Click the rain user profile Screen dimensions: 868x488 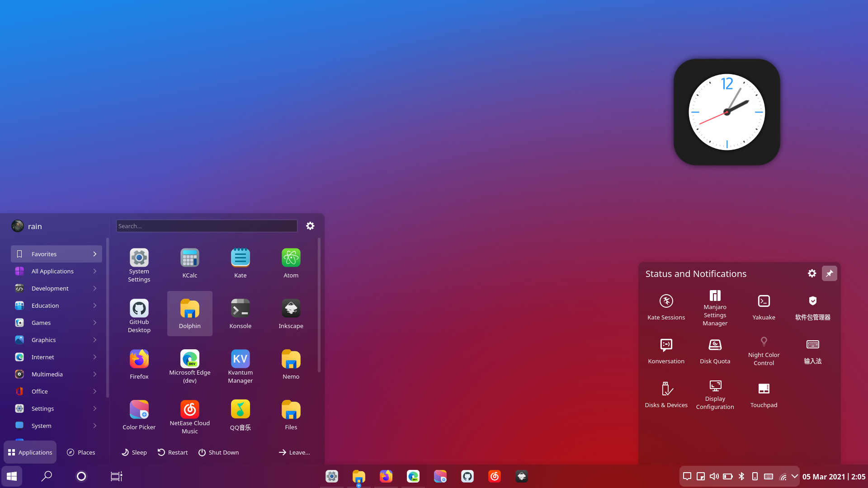click(x=27, y=226)
